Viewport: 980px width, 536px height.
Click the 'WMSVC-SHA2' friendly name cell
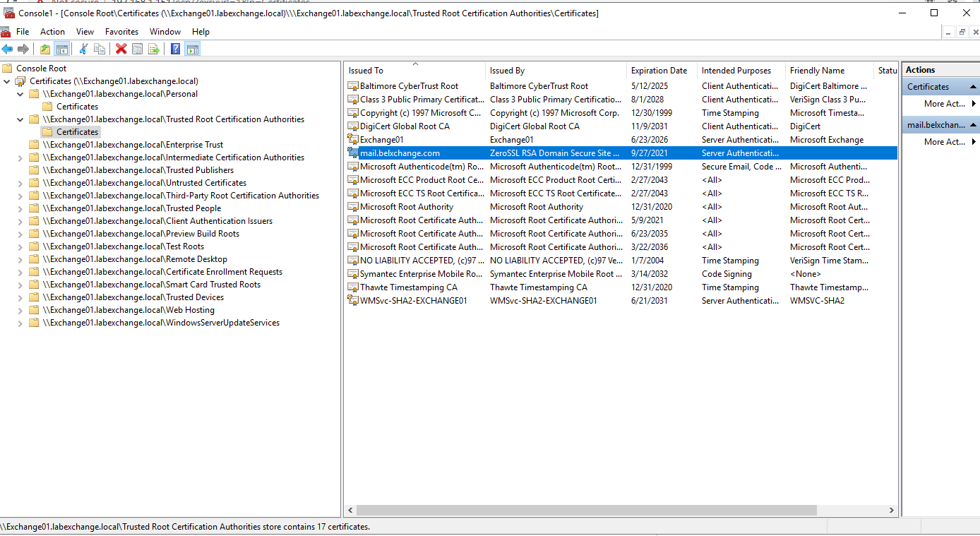click(x=817, y=300)
